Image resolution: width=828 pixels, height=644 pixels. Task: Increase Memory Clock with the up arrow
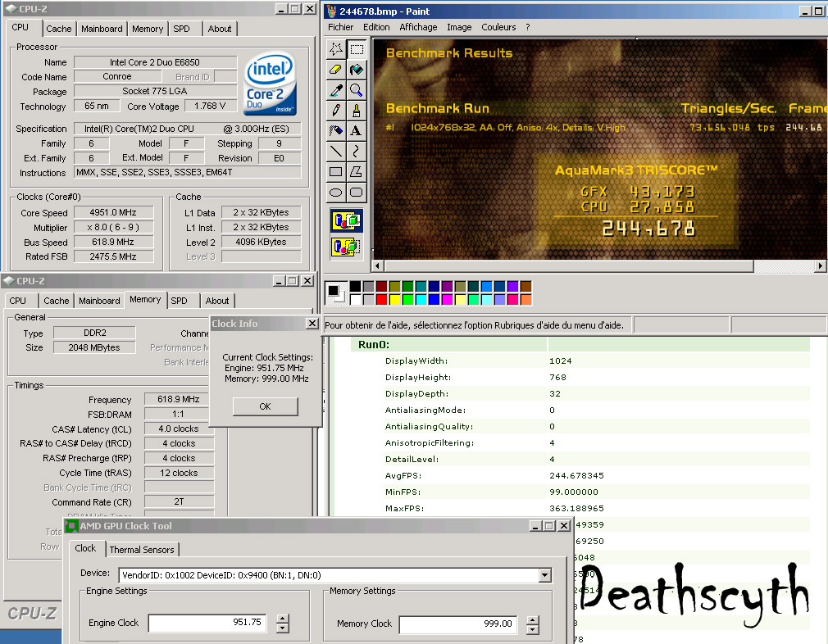[x=533, y=620]
